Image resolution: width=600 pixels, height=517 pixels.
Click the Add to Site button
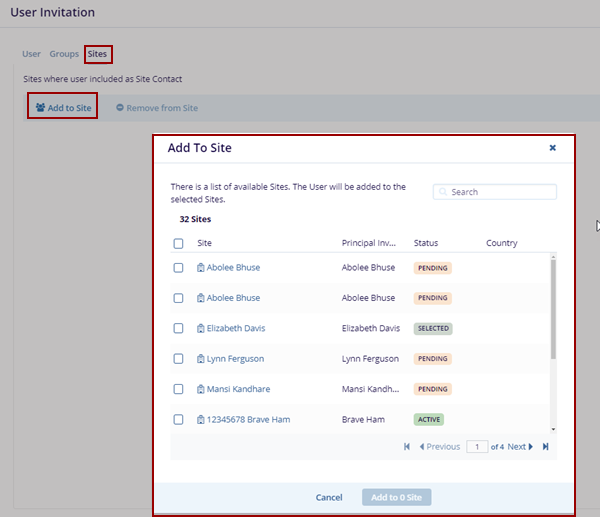coord(63,108)
